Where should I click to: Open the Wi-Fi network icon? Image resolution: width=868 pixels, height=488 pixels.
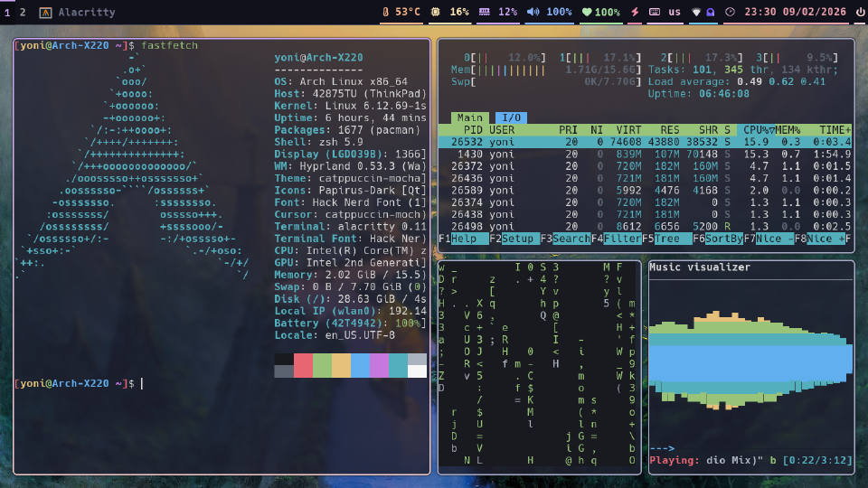pos(696,12)
